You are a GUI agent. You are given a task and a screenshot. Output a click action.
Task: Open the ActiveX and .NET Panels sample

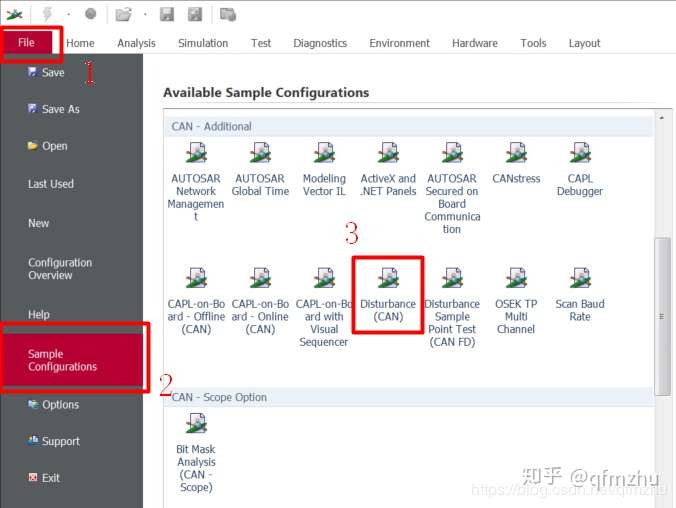coord(388,169)
